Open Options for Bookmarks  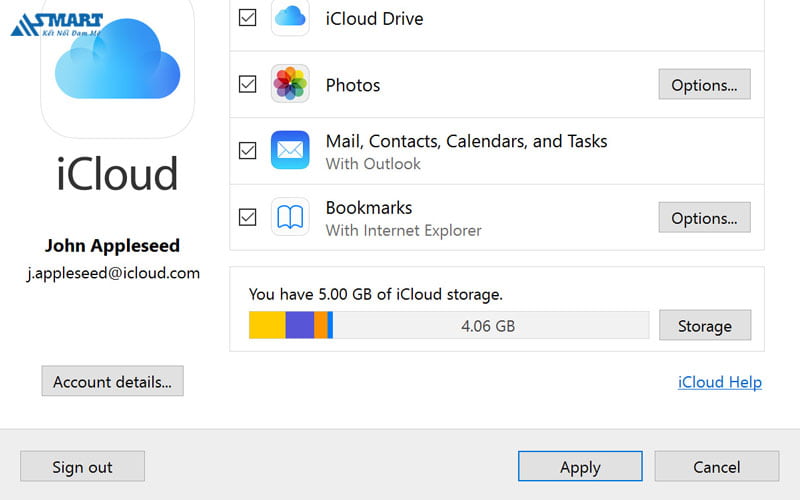704,217
